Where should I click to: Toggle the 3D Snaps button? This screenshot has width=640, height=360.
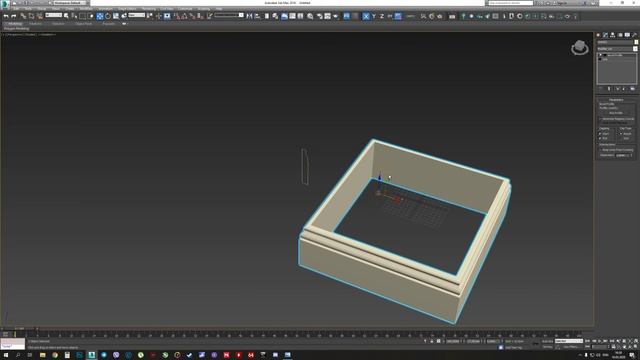[176, 16]
